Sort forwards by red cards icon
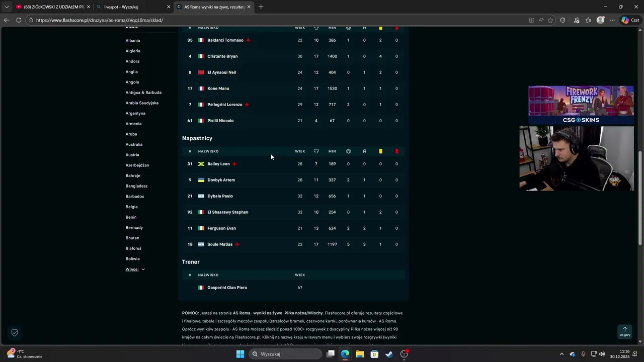 [396, 151]
